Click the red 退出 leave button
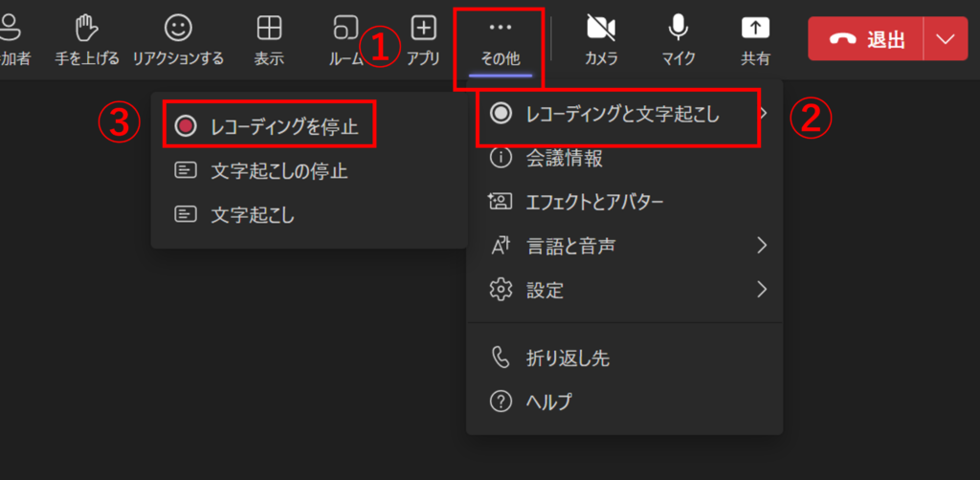The image size is (980, 480). (x=865, y=39)
